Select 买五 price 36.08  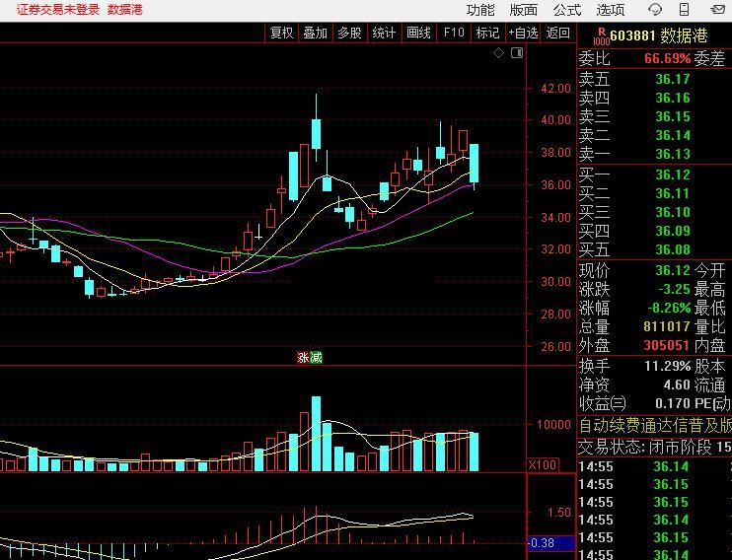(672, 249)
